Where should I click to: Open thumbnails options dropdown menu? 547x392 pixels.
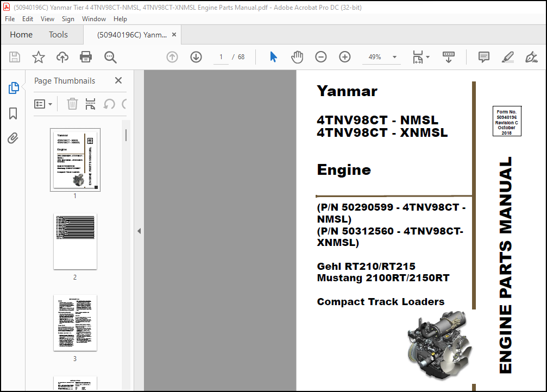(43, 104)
